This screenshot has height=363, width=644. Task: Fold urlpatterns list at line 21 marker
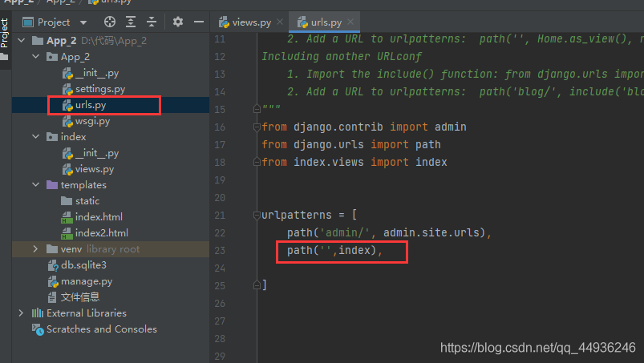tap(257, 215)
